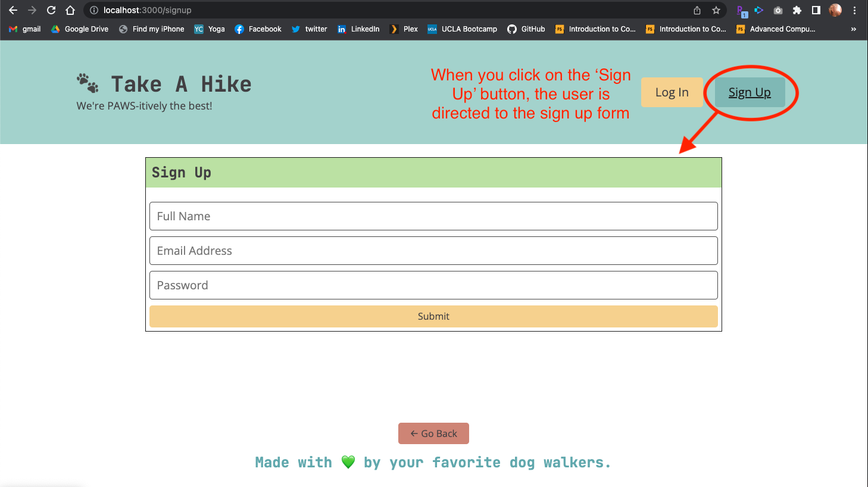The width and height of the screenshot is (868, 487).
Task: Open the LinkedIn bookmark
Action: coord(358,29)
